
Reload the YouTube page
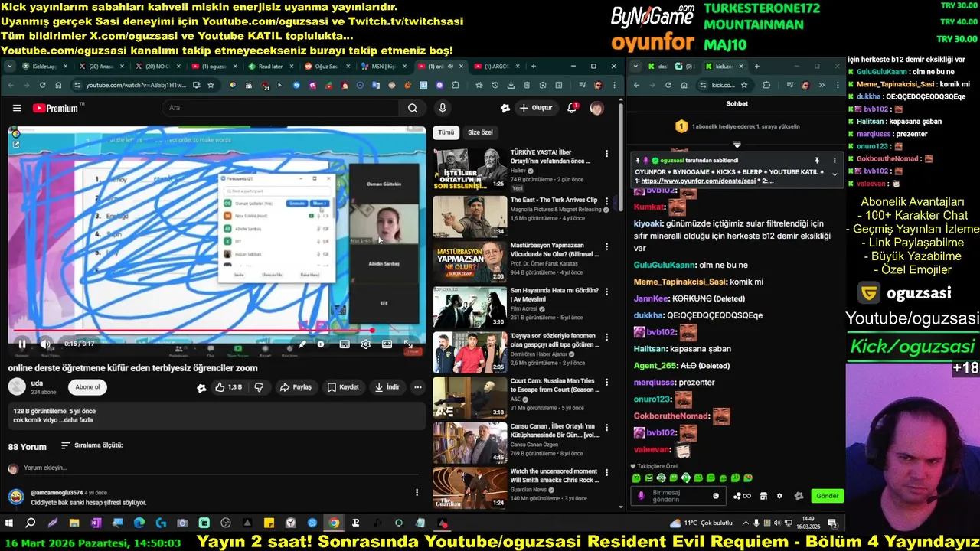click(x=43, y=85)
